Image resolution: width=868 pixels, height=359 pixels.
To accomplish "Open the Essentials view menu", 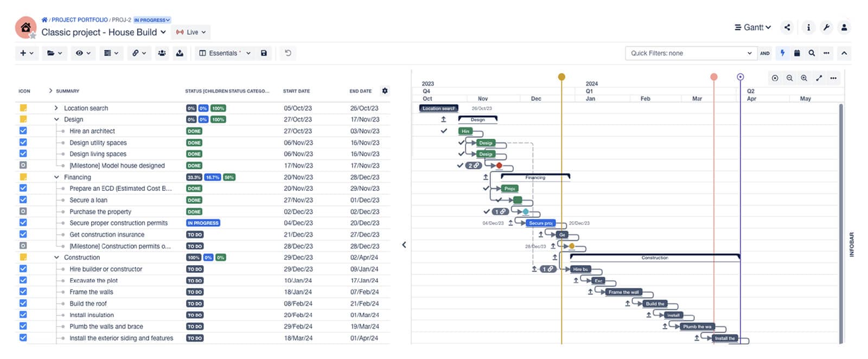I will 225,53.
